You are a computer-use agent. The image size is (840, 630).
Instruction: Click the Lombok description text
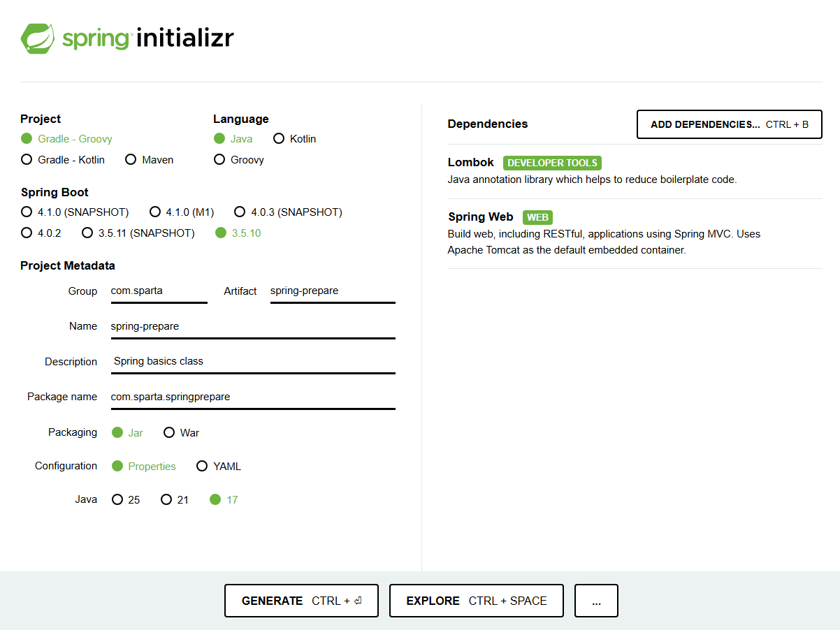point(593,180)
